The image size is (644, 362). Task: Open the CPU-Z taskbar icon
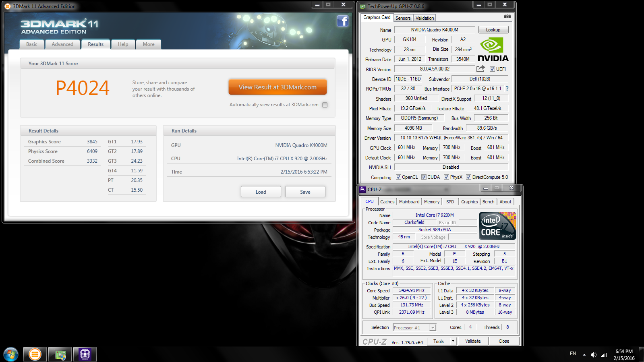pos(85,354)
